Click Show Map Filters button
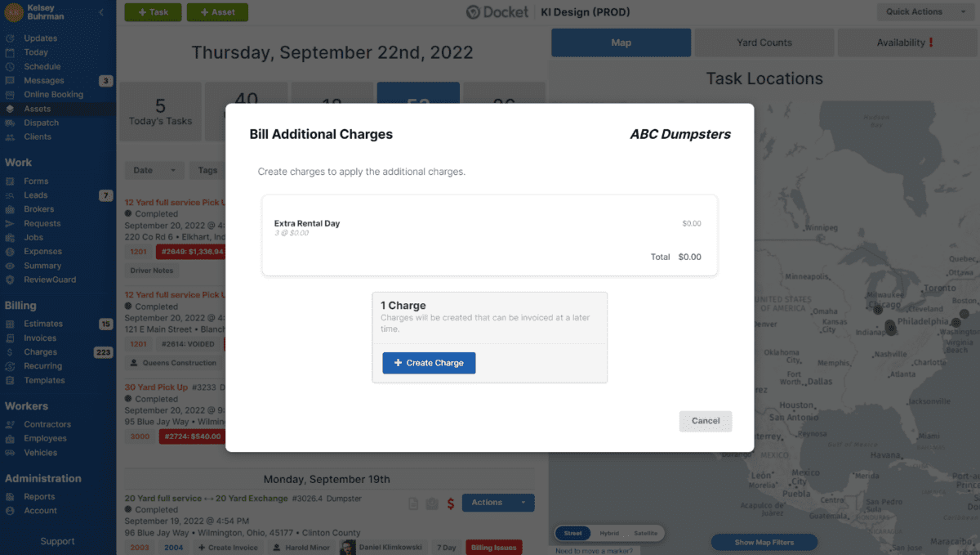This screenshot has height=555, width=980. pyautogui.click(x=764, y=542)
